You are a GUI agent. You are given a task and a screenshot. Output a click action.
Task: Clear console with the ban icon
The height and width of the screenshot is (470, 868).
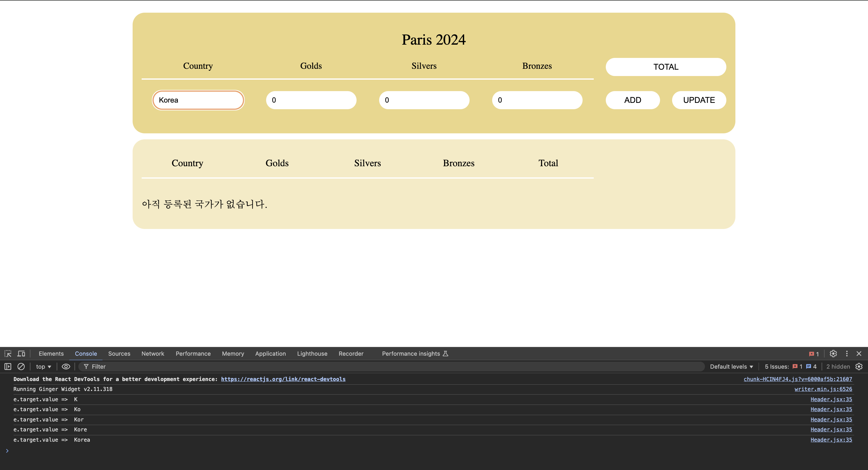click(x=21, y=367)
